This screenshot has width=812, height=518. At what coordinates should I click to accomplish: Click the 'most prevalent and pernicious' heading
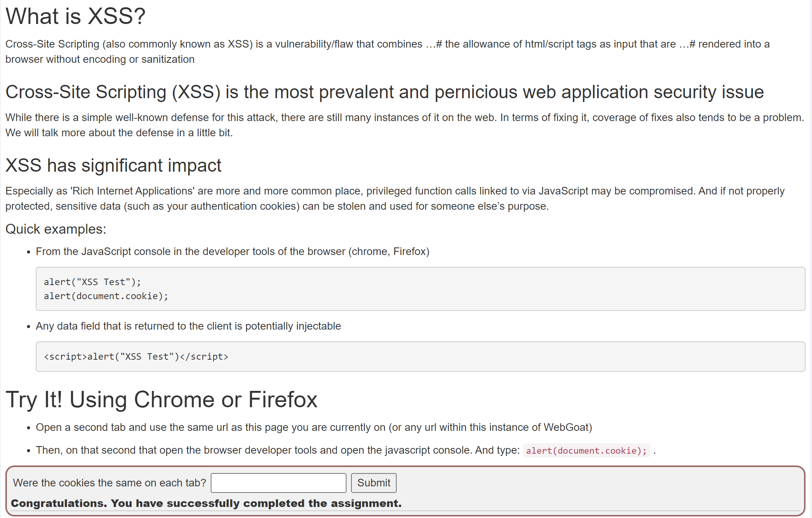point(384,92)
